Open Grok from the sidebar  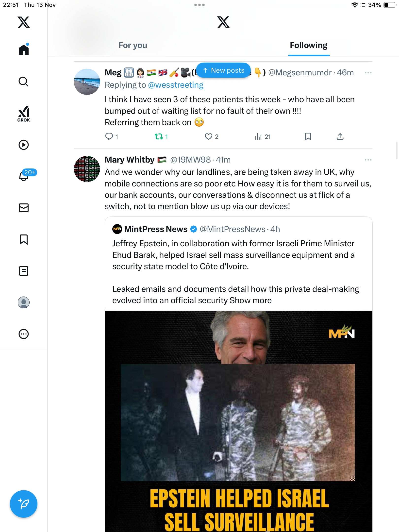tap(24, 114)
